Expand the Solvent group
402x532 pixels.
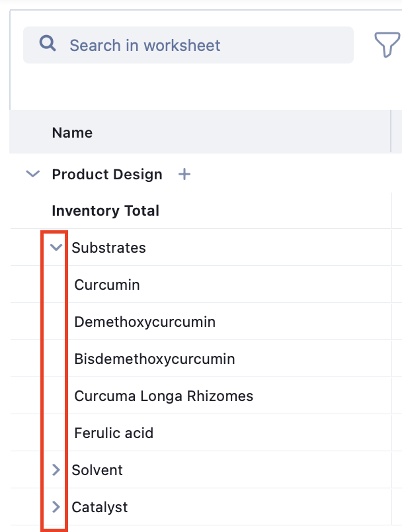pos(56,470)
